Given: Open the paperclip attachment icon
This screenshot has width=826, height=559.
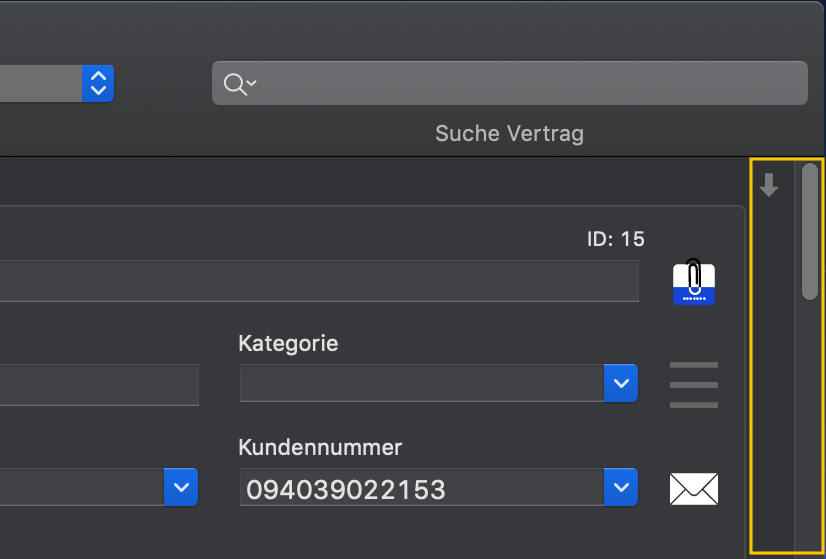Looking at the screenshot, I should coord(693,282).
